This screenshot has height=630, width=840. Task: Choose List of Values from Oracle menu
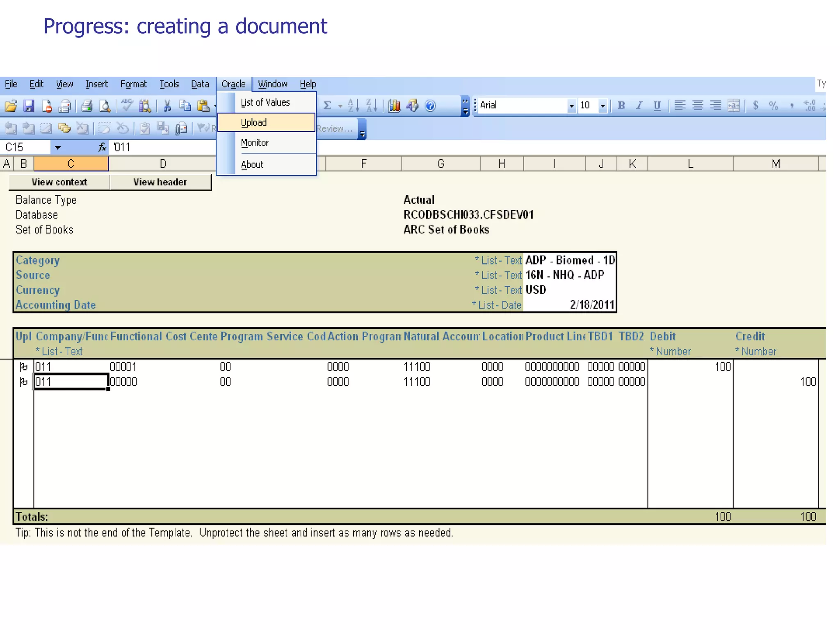267,103
